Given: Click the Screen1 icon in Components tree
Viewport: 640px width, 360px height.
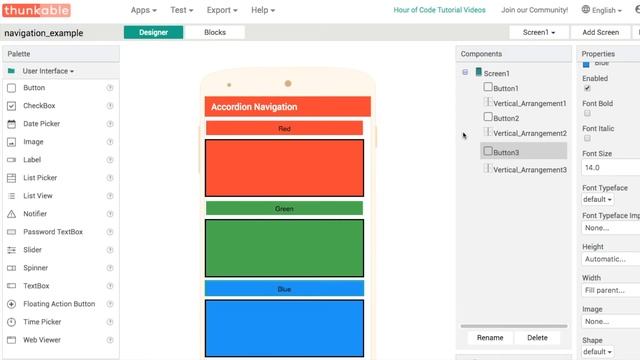Looking at the screenshot, I should click(479, 72).
